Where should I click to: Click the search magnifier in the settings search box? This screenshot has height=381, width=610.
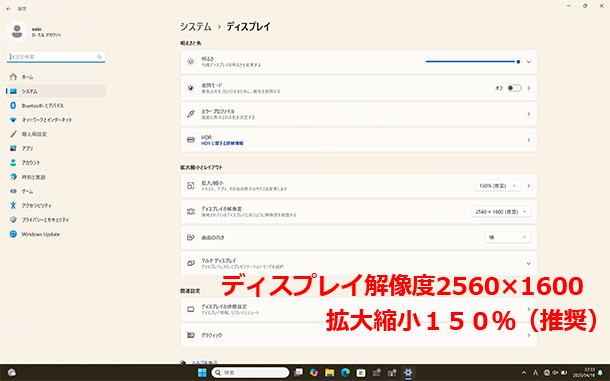coord(99,57)
